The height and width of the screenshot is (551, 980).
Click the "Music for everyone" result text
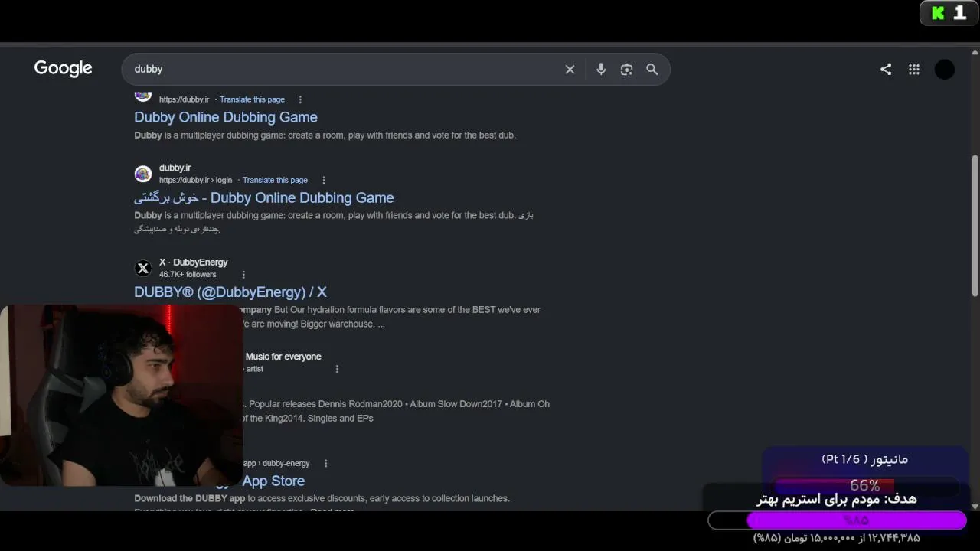pyautogui.click(x=283, y=357)
